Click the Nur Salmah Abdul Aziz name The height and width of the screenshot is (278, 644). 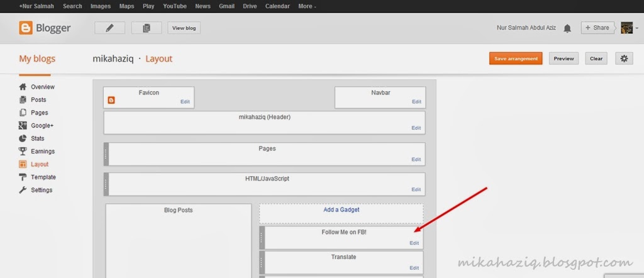(x=526, y=28)
